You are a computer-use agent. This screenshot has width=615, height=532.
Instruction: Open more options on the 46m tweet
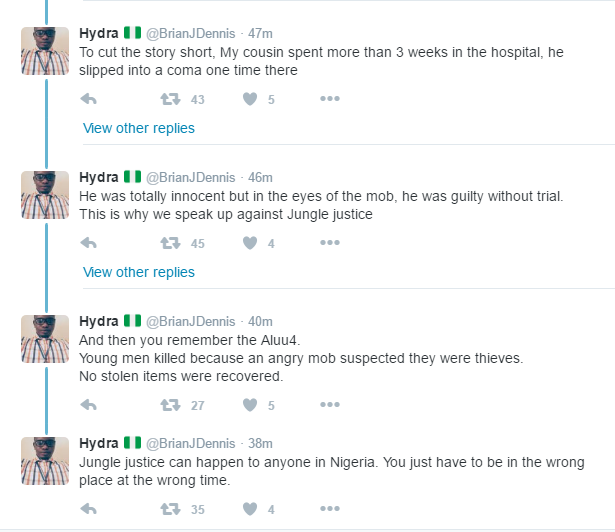coord(330,242)
